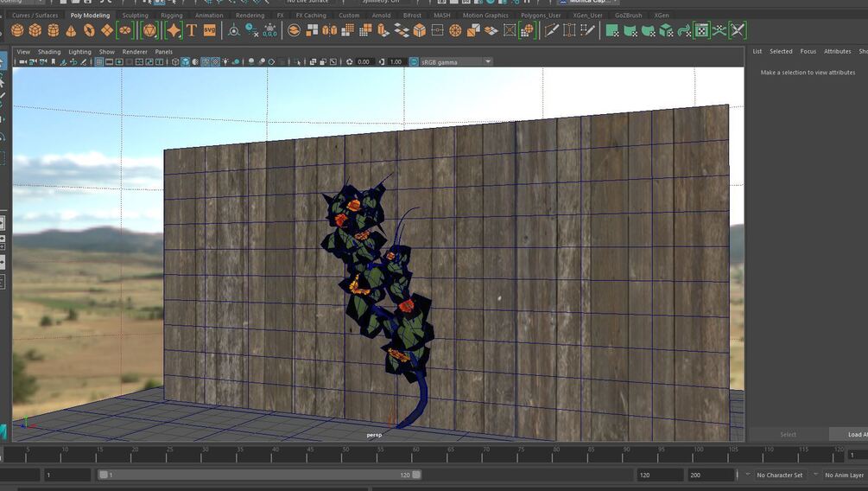Open the FX Caching shelf tab
This screenshot has height=491, width=868.
point(311,16)
